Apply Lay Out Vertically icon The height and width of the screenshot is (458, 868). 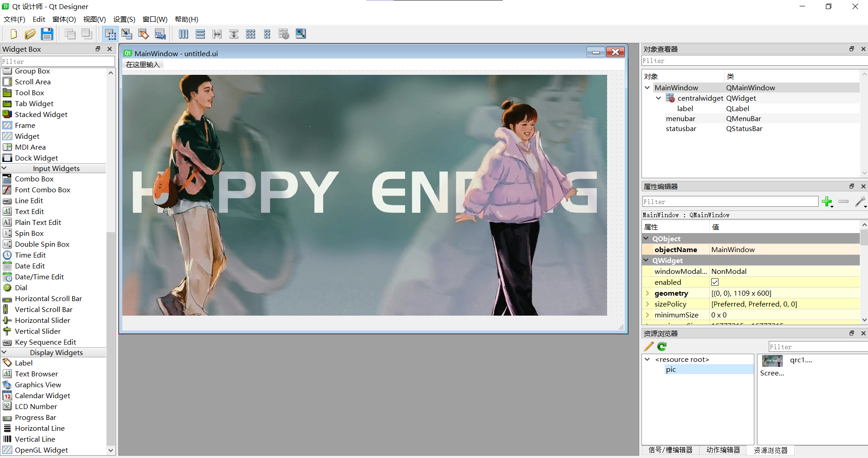(x=200, y=34)
